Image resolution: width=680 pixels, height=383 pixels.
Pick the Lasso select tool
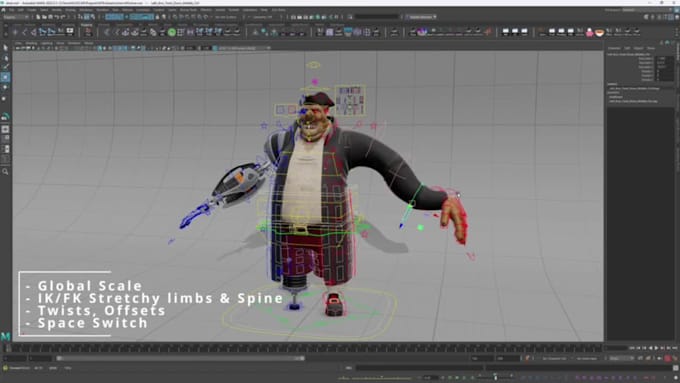tap(5, 57)
